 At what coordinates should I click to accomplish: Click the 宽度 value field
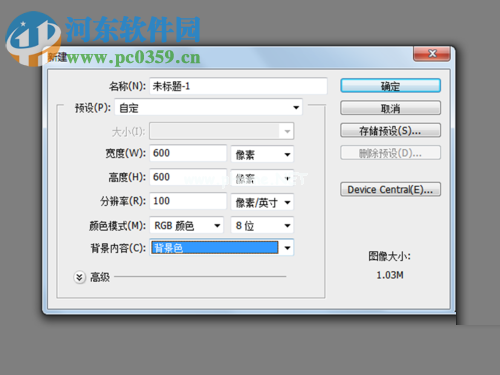pyautogui.click(x=188, y=153)
